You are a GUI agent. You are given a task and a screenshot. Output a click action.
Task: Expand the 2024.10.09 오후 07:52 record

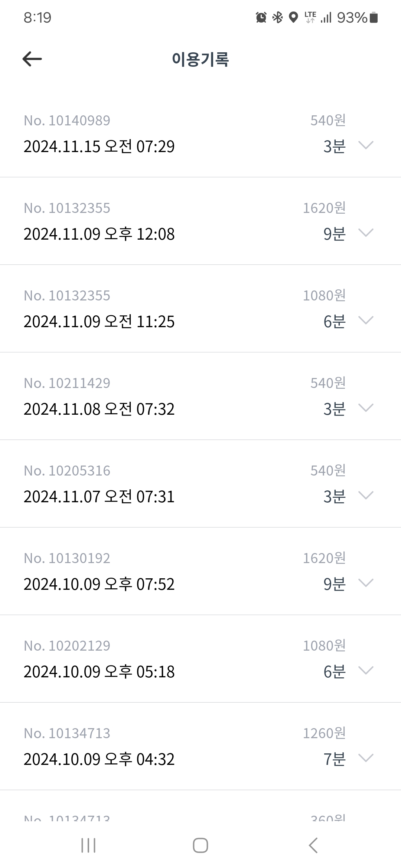tap(366, 583)
